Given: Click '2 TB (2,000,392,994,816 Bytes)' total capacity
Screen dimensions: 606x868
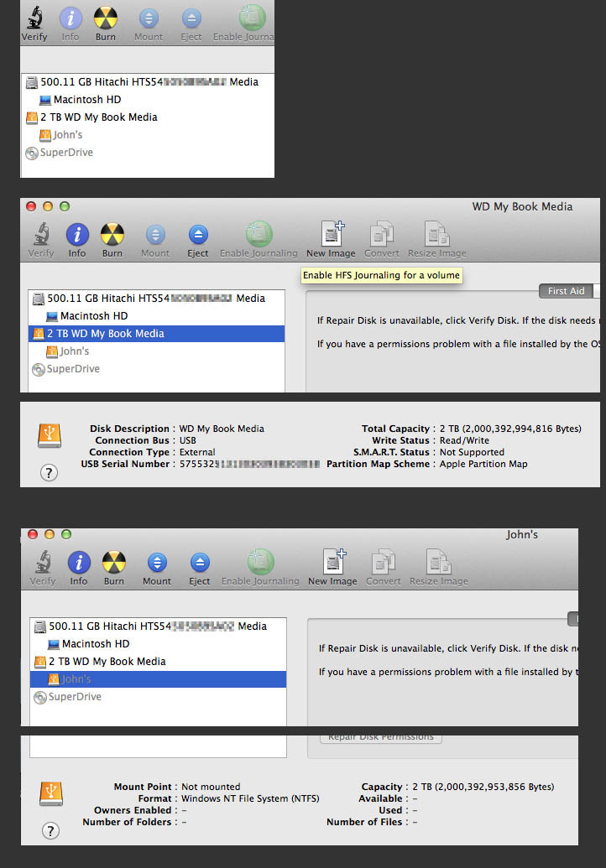Looking at the screenshot, I should click(x=510, y=429).
